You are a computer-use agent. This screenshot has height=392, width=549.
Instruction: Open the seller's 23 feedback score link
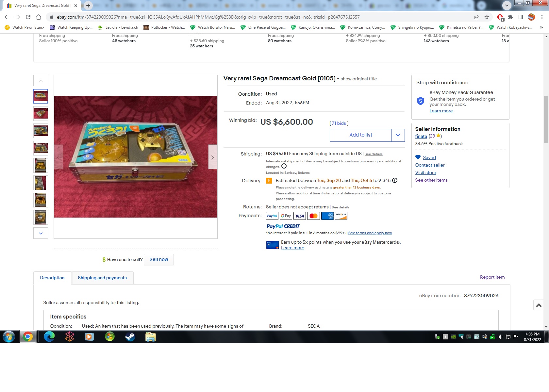click(432, 136)
